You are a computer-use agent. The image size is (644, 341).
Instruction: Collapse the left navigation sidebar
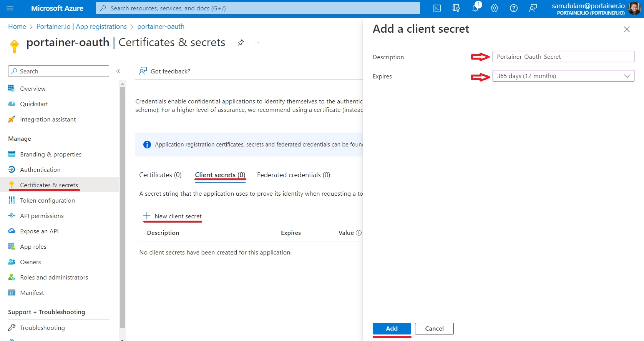click(x=118, y=71)
